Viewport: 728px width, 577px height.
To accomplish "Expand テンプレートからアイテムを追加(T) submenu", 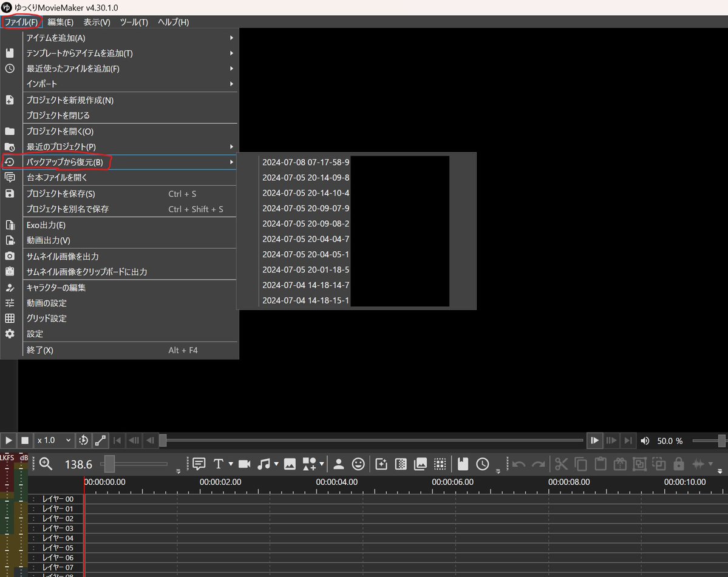I will 130,53.
